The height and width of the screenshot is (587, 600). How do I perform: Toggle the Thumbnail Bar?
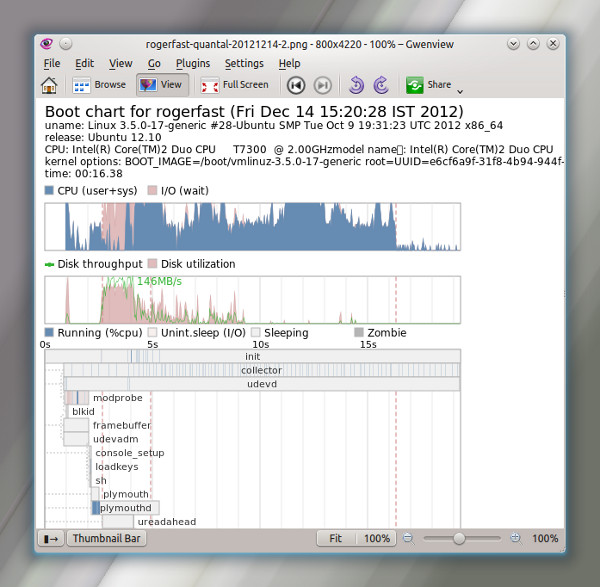point(106,538)
